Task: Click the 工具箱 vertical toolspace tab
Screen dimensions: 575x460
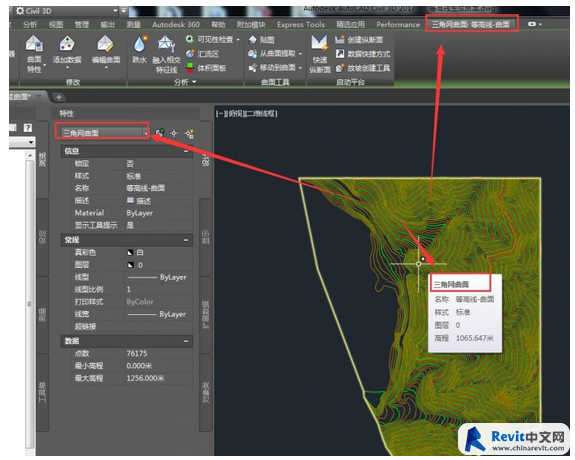Action: 43,392
